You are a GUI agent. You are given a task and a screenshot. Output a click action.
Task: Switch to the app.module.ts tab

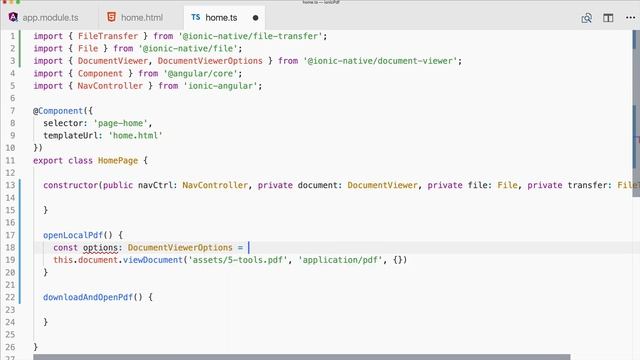pyautogui.click(x=49, y=18)
